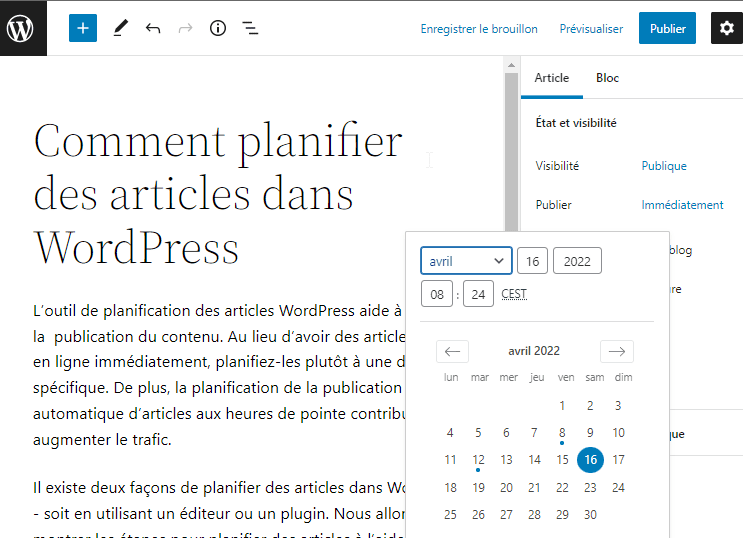This screenshot has width=743, height=538.
Task: Select April 11 in the calendar
Action: 450,460
